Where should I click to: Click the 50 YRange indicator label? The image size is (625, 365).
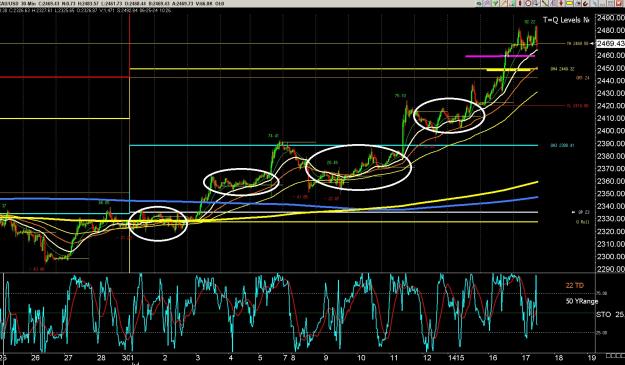pyautogui.click(x=582, y=301)
